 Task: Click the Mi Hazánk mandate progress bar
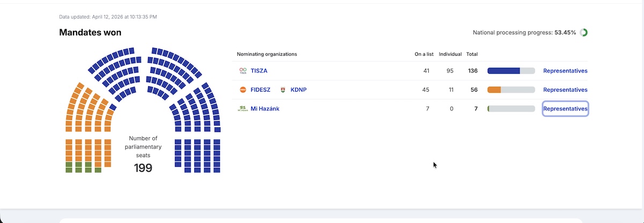pos(511,109)
